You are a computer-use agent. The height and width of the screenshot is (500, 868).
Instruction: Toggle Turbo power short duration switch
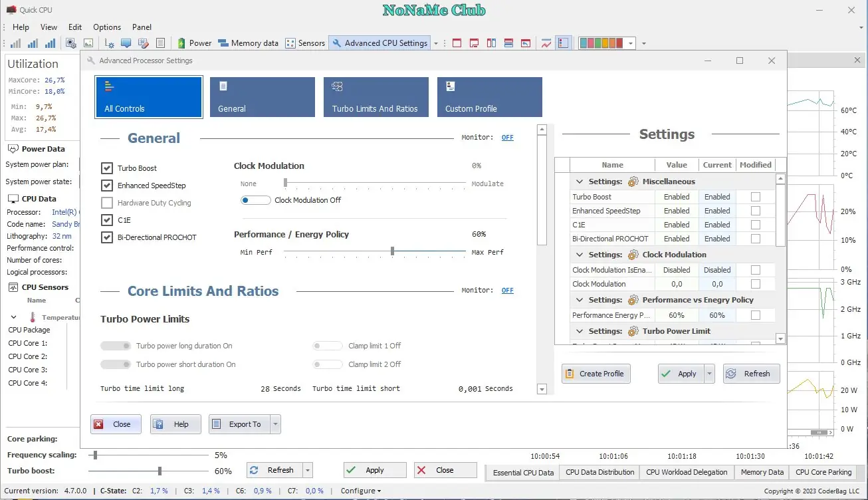tap(116, 364)
